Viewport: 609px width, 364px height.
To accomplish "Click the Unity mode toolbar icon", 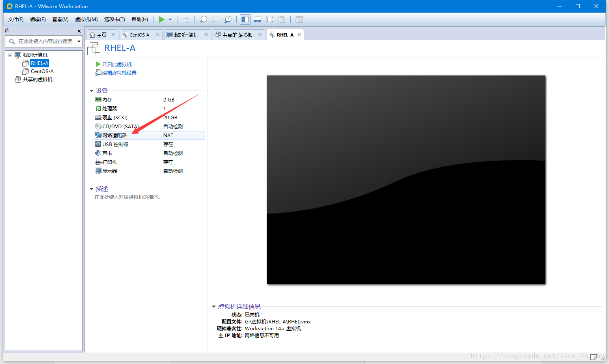I will (x=282, y=19).
